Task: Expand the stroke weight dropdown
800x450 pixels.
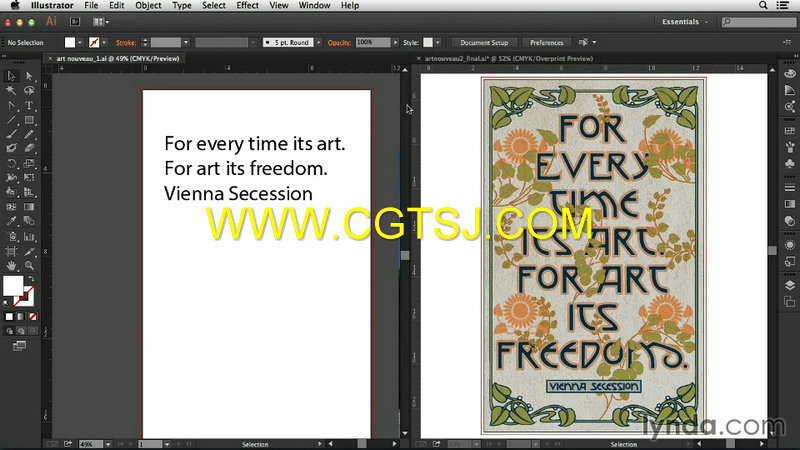Action: click(x=186, y=43)
